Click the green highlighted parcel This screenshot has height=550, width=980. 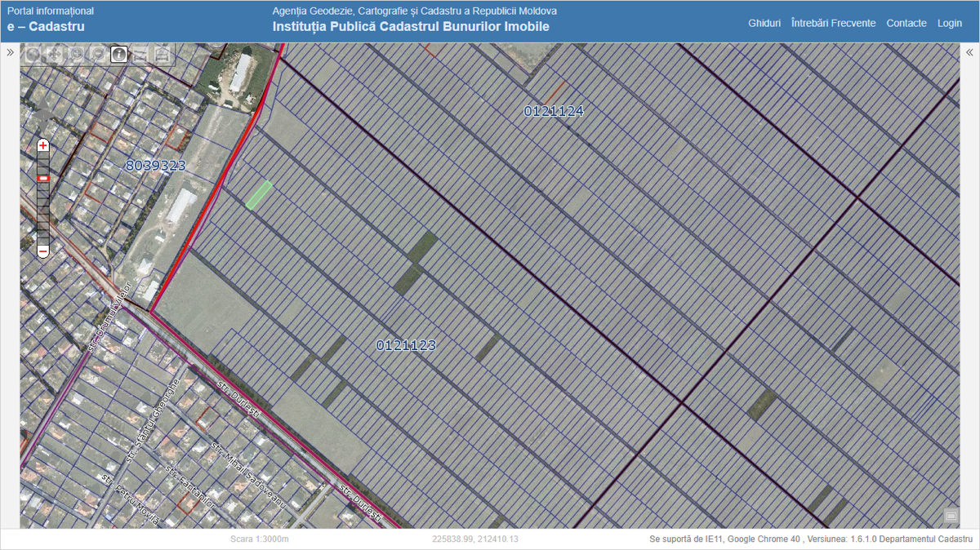259,194
